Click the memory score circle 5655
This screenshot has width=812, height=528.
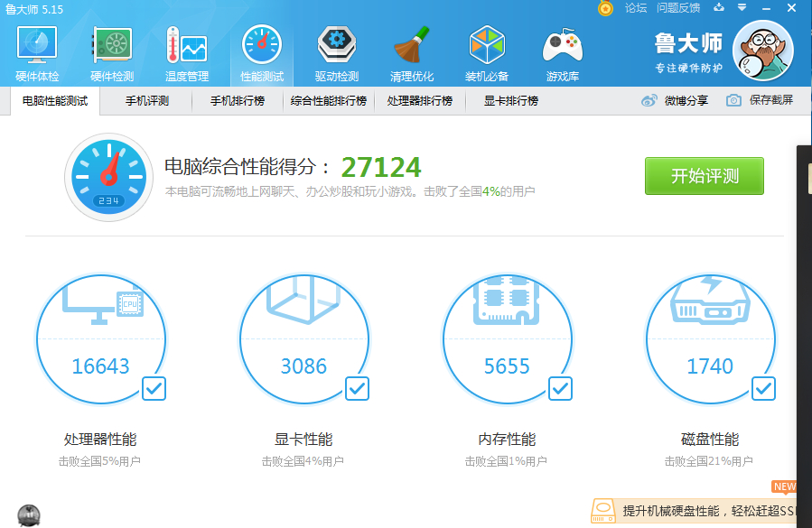click(x=507, y=339)
